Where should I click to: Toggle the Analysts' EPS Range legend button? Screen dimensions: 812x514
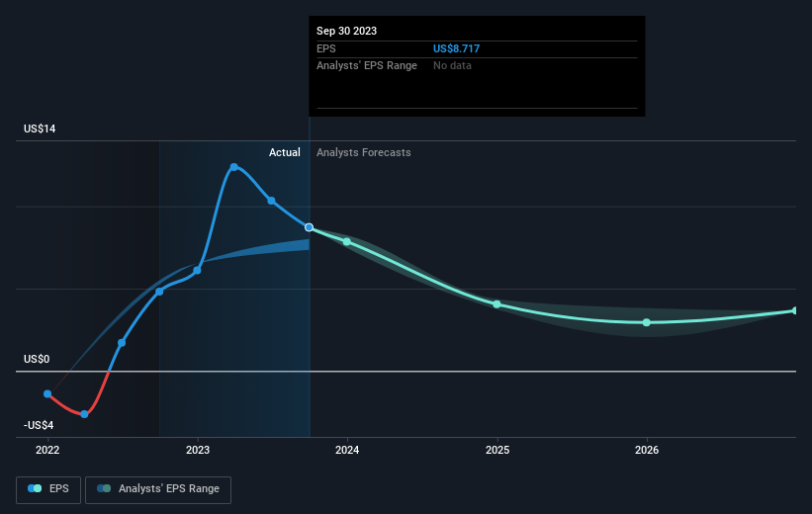coord(158,489)
